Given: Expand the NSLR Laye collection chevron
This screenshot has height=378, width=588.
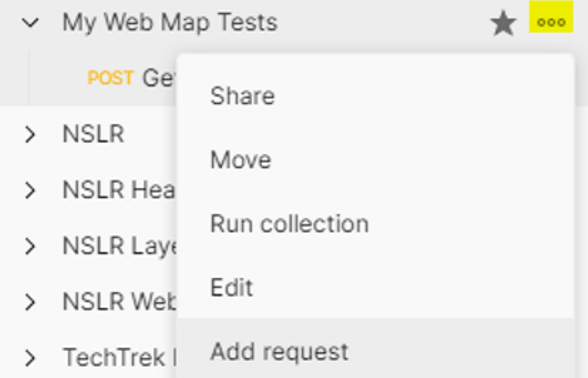Looking at the screenshot, I should pyautogui.click(x=30, y=246).
